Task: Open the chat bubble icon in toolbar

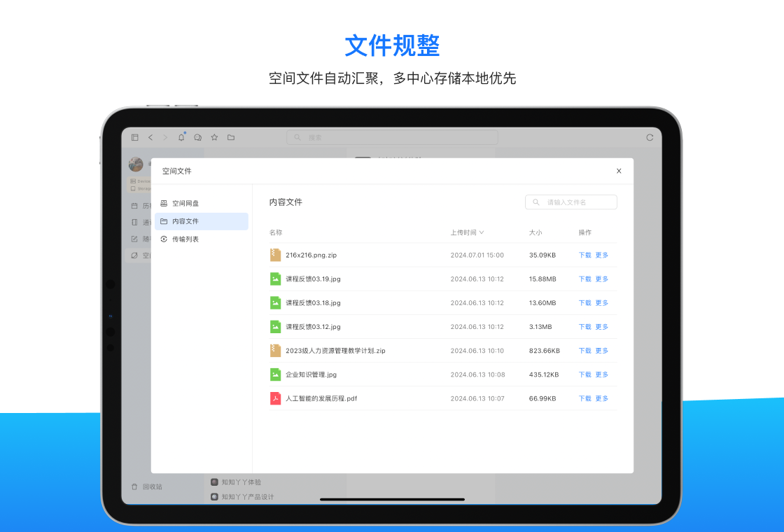Action: tap(198, 138)
